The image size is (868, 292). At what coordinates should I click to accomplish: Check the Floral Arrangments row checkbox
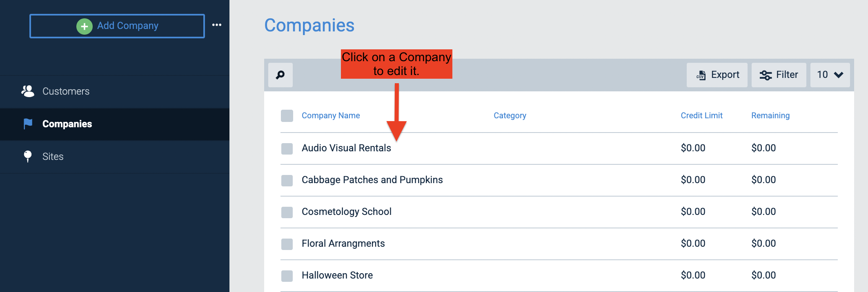[287, 244]
